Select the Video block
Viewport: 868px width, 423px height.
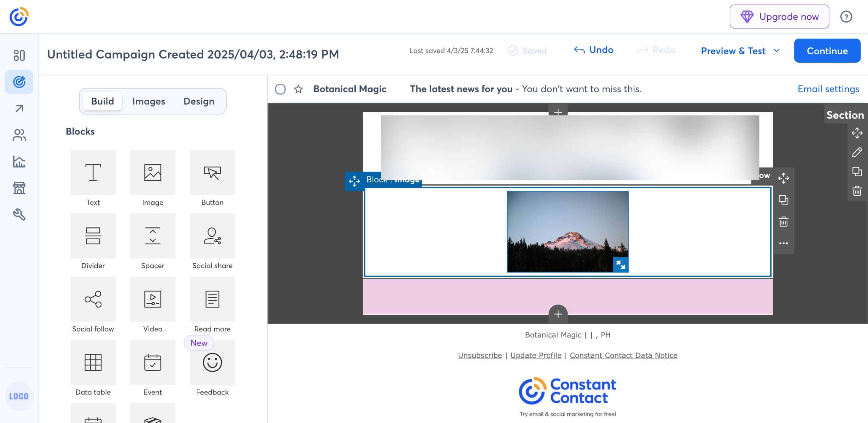point(153,305)
